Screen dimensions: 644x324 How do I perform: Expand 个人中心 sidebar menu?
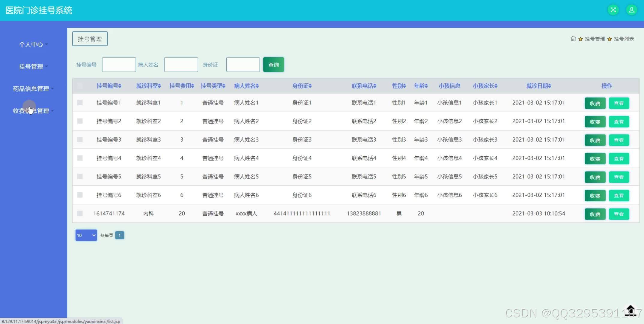[x=33, y=44]
